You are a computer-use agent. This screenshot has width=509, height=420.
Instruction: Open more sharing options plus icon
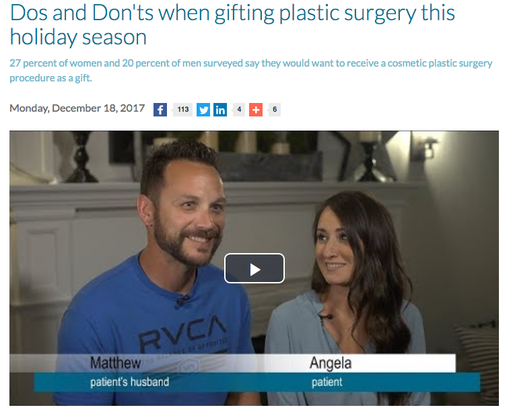point(256,110)
